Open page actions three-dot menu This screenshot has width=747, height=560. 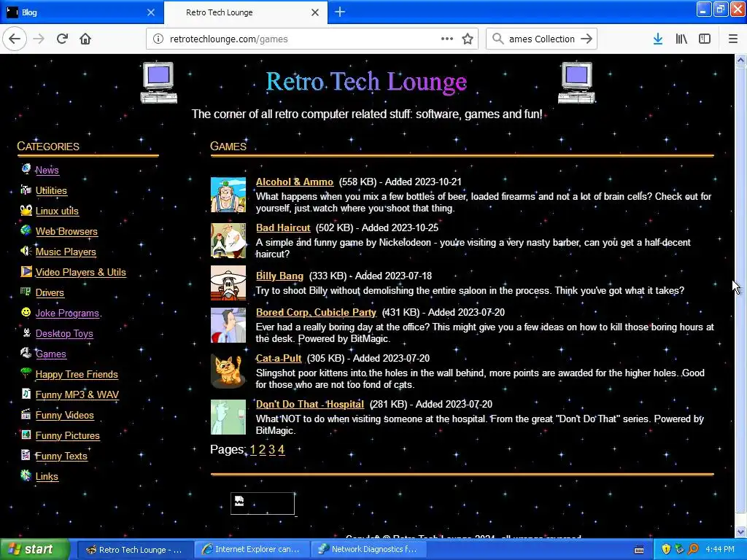click(447, 39)
